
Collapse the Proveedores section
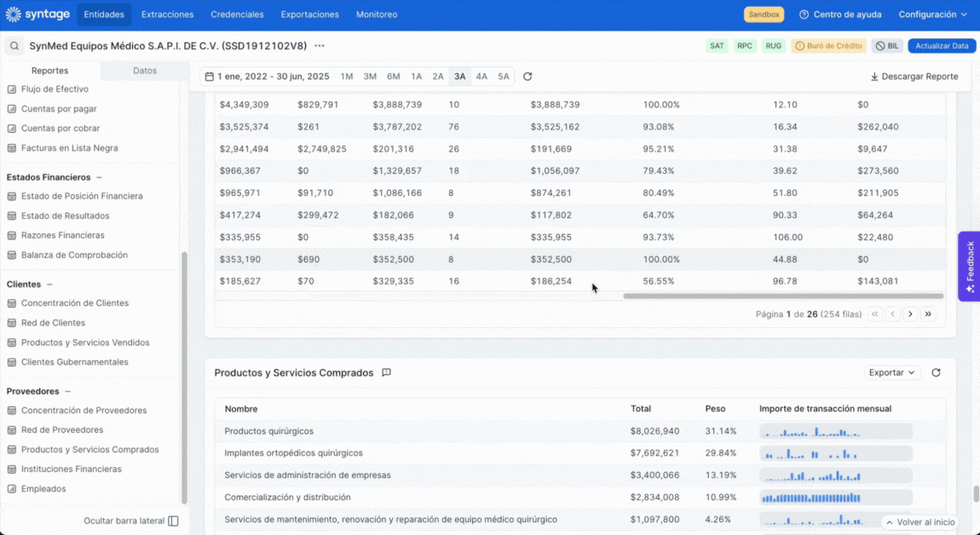pyautogui.click(x=67, y=391)
